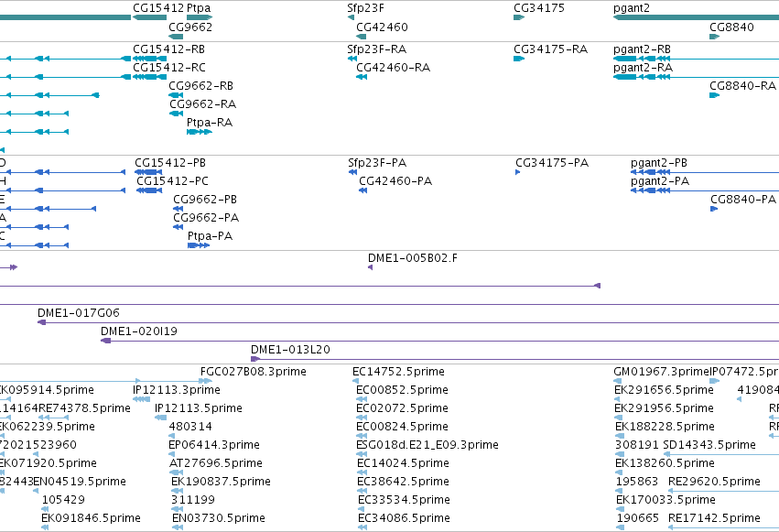Select protein CG15412-PC
779x532 pixels.
[x=172, y=181]
